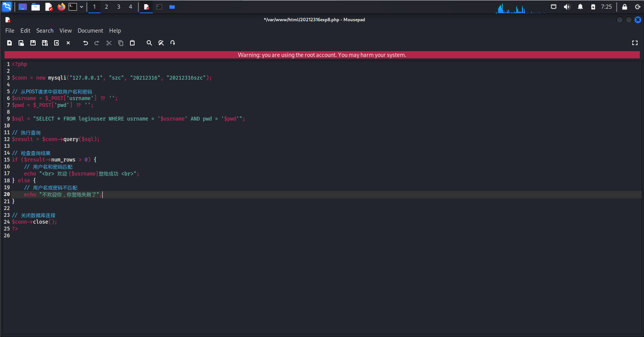Open the Document menu
The height and width of the screenshot is (337, 644).
[90, 31]
